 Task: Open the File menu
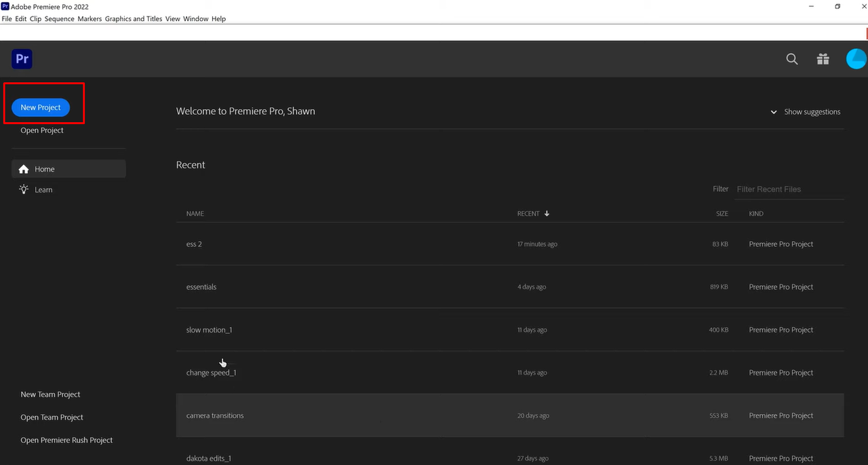coord(7,19)
